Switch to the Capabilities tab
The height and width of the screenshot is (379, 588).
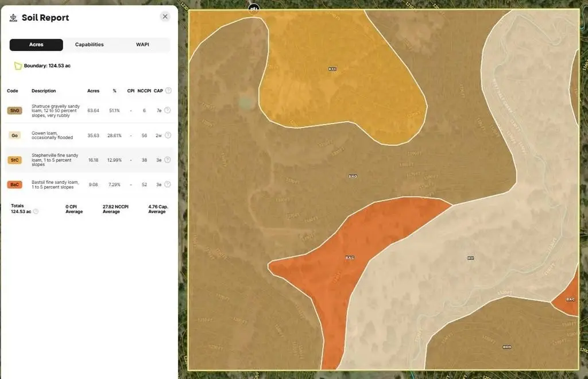tap(89, 45)
